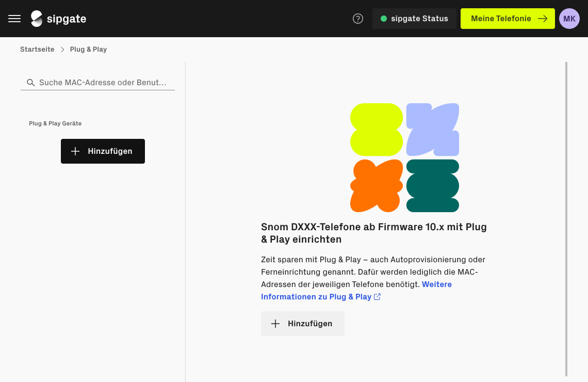This screenshot has height=382, width=588.
Task: Focus the MAC-Adresse search field
Action: coord(103,83)
